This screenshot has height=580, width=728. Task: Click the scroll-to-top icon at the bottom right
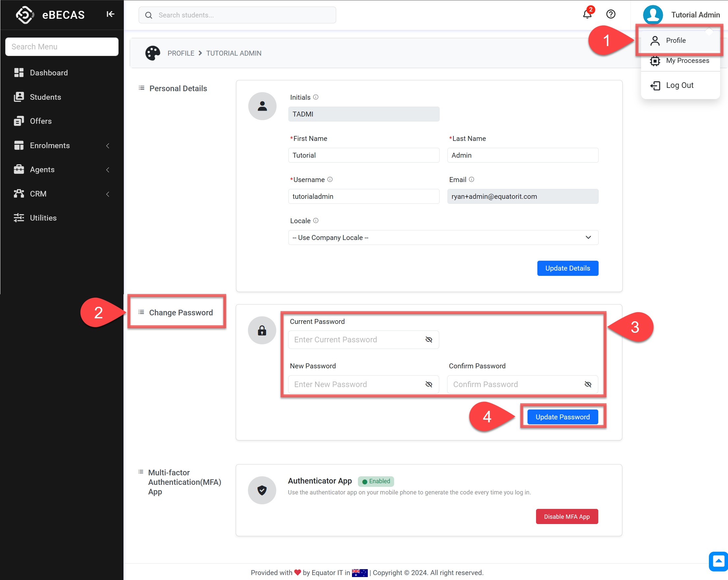pyautogui.click(x=718, y=561)
